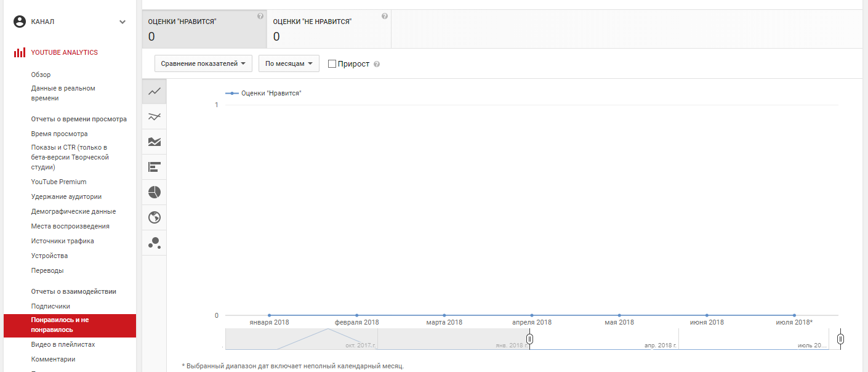This screenshot has height=372, width=868.
Task: Toggle Оценки "Нравится" legend entry on chart
Action: [x=263, y=93]
